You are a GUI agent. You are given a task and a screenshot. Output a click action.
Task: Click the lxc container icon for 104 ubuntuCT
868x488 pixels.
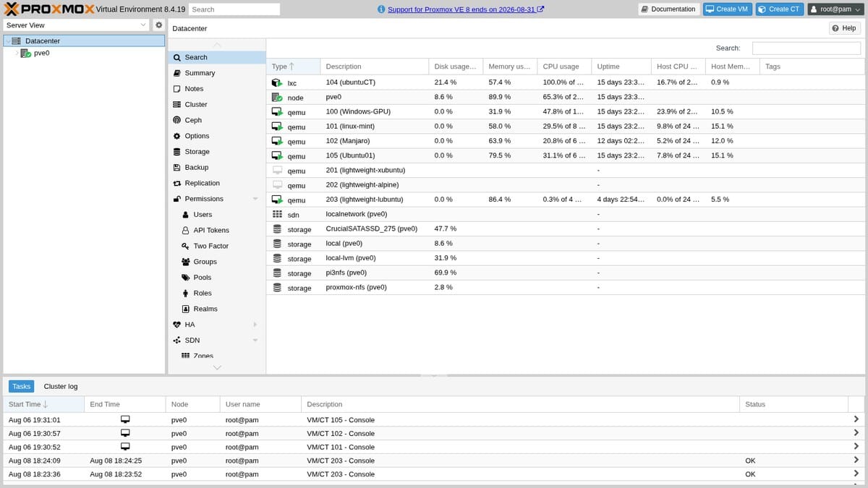pyautogui.click(x=277, y=83)
